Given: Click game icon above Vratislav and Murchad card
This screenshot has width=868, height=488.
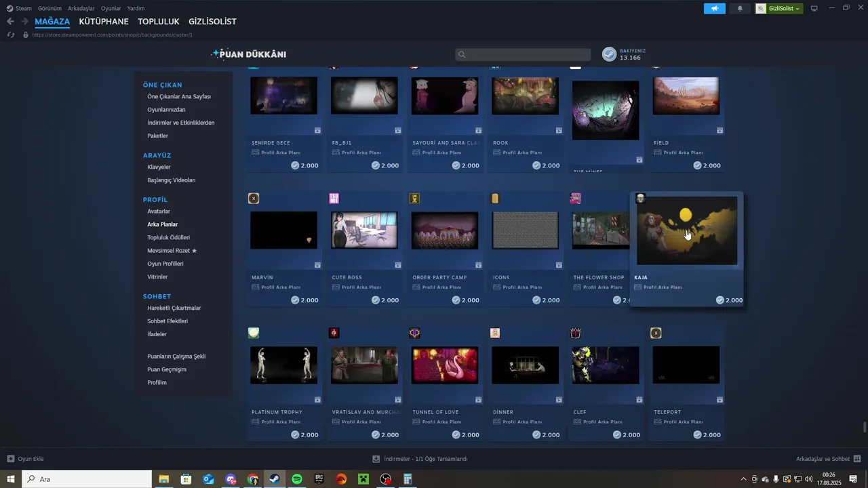Looking at the screenshot, I should 334,333.
